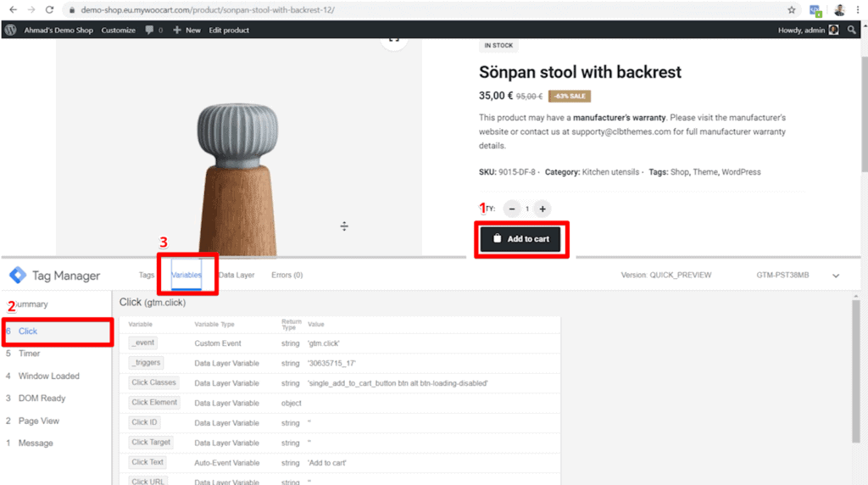The image size is (868, 485).
Task: Open comments bubble icon in admin bar
Action: tap(149, 30)
